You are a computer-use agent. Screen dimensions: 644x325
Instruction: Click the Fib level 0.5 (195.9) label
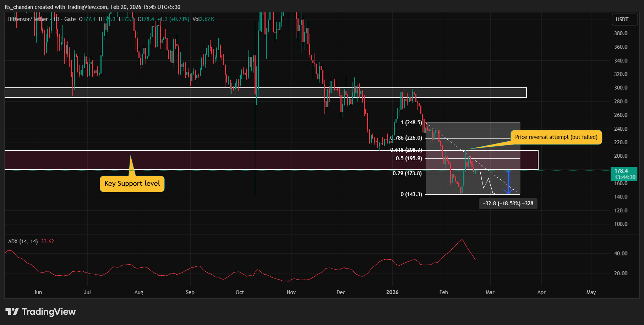click(409, 158)
